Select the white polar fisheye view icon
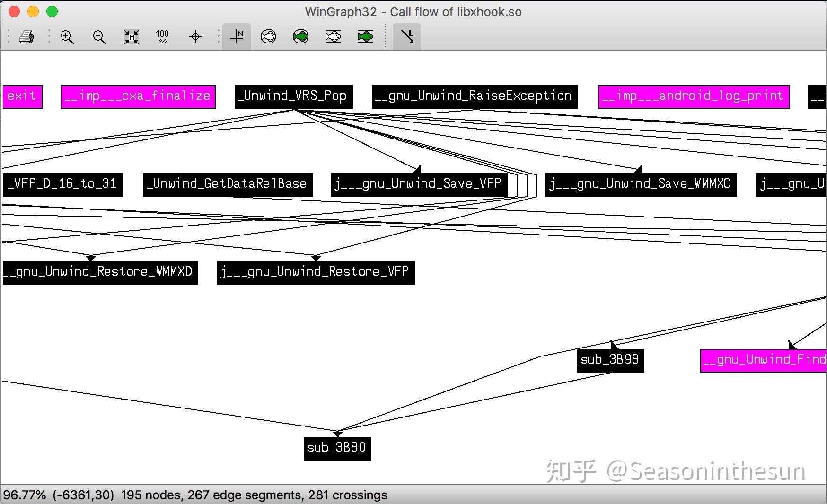Viewport: 827px width, 504px height. pos(269,36)
